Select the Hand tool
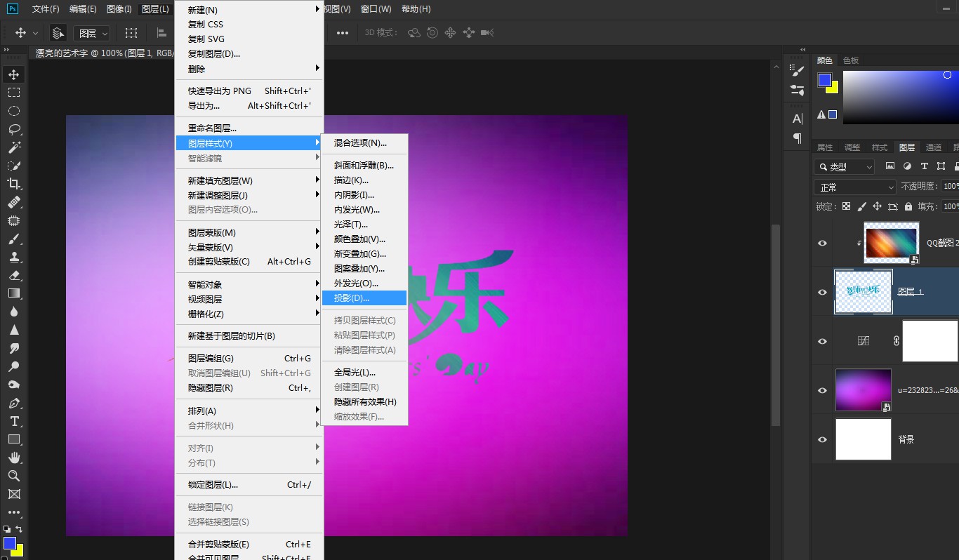 click(x=14, y=457)
